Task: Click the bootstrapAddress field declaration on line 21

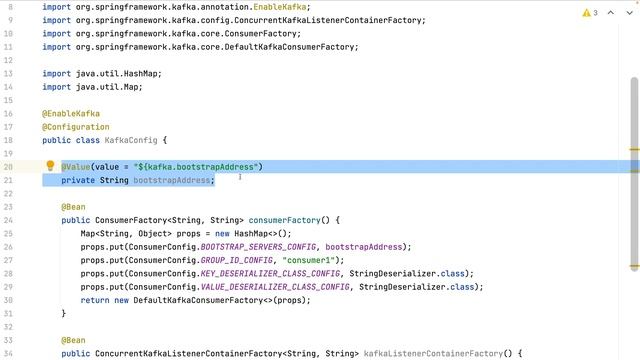Action: (171, 180)
